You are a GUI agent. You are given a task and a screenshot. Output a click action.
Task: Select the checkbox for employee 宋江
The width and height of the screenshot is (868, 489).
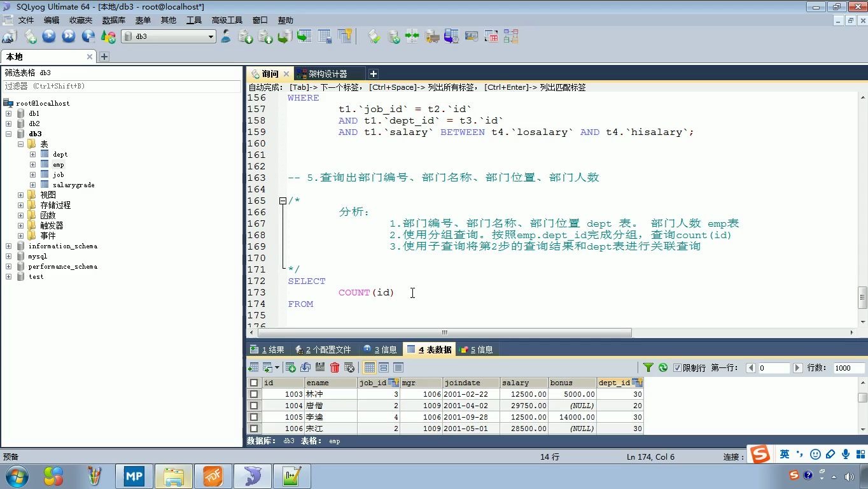coord(254,429)
